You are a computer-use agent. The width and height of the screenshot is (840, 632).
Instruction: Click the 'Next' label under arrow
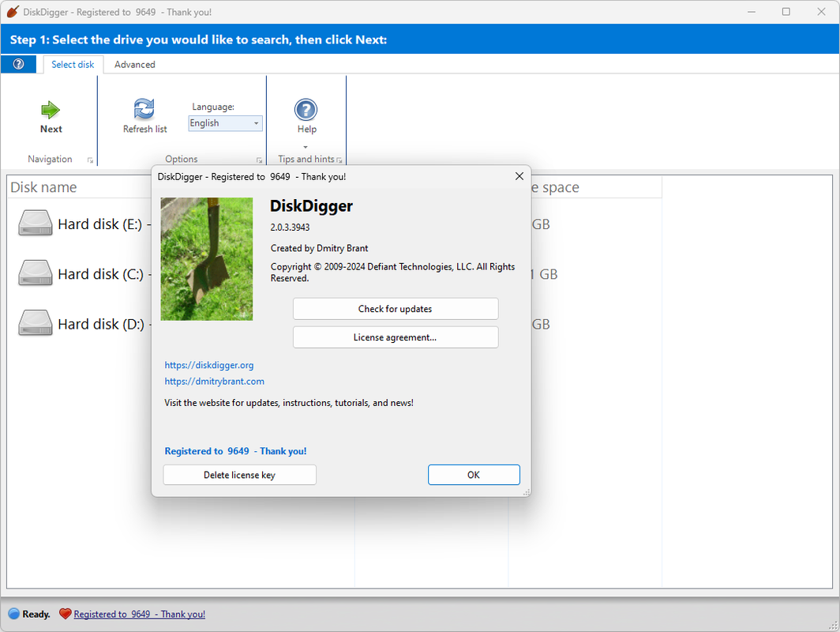[x=51, y=130]
